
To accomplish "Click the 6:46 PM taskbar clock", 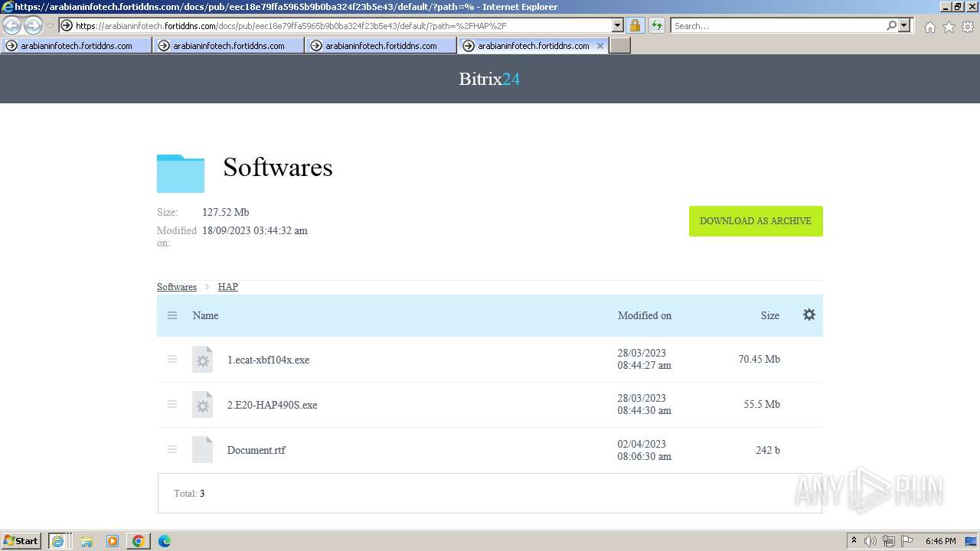I will tap(940, 541).
